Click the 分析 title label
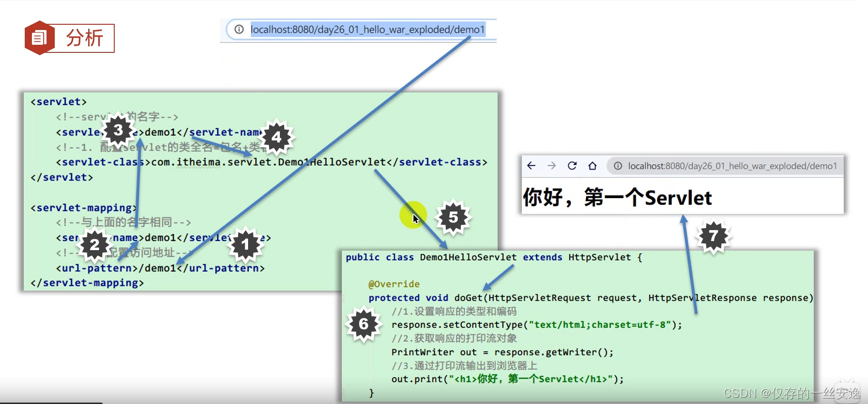This screenshot has height=404, width=868. pyautogui.click(x=84, y=38)
